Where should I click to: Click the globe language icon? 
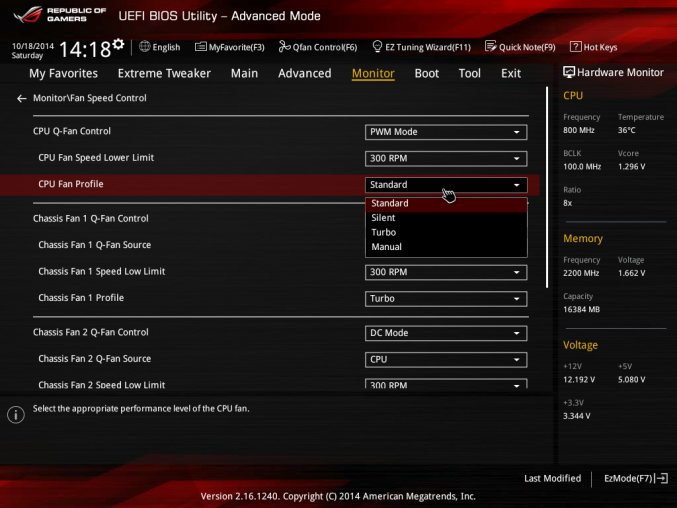pos(145,47)
